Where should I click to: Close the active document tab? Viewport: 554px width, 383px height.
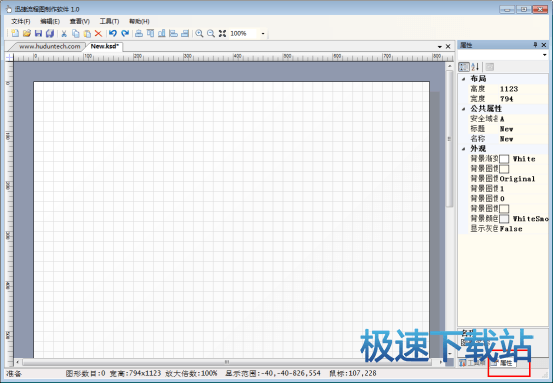pos(448,47)
